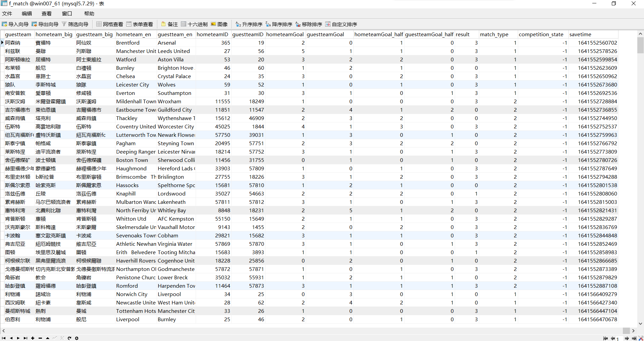644x341 pixels.
Task: Open the 编辑 menu
Action: pos(27,13)
